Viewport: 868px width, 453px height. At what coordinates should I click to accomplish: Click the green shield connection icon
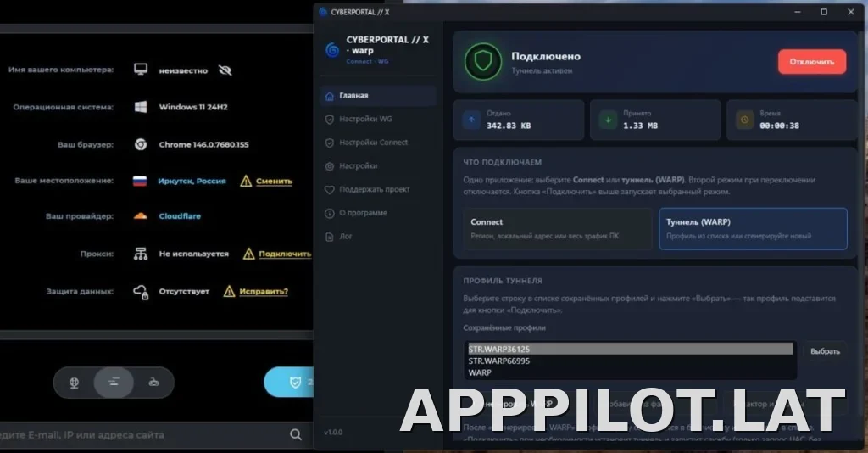click(x=482, y=61)
